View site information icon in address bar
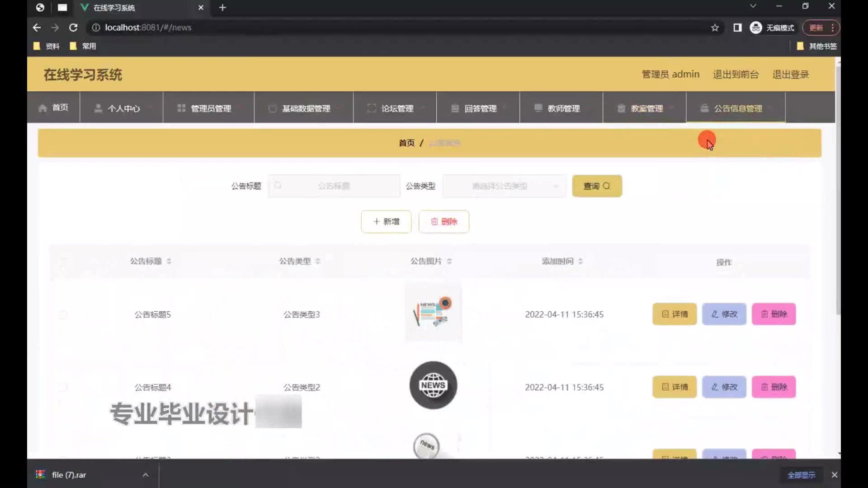868x488 pixels. tap(96, 28)
